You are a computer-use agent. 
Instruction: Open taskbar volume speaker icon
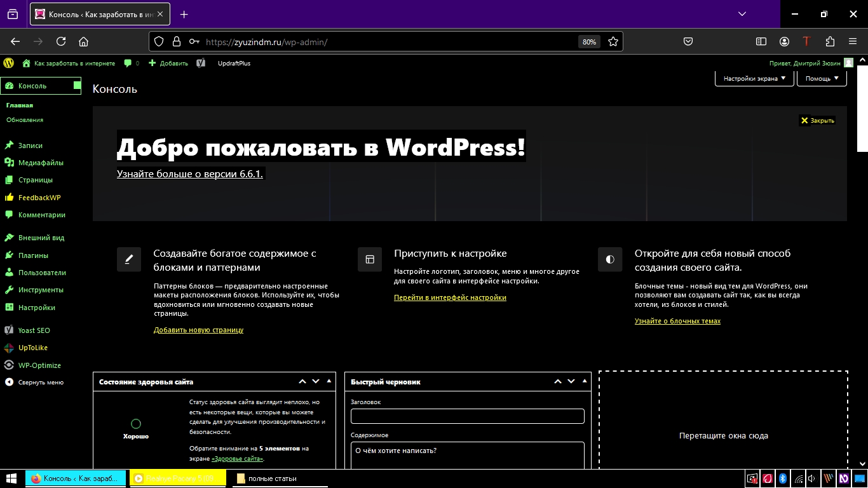point(812,478)
